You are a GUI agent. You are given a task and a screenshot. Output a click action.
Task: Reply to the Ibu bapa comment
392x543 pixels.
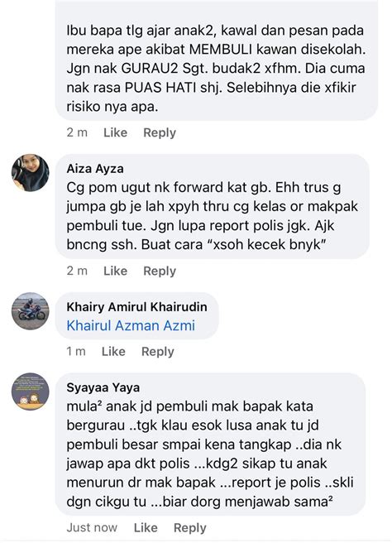tap(160, 132)
